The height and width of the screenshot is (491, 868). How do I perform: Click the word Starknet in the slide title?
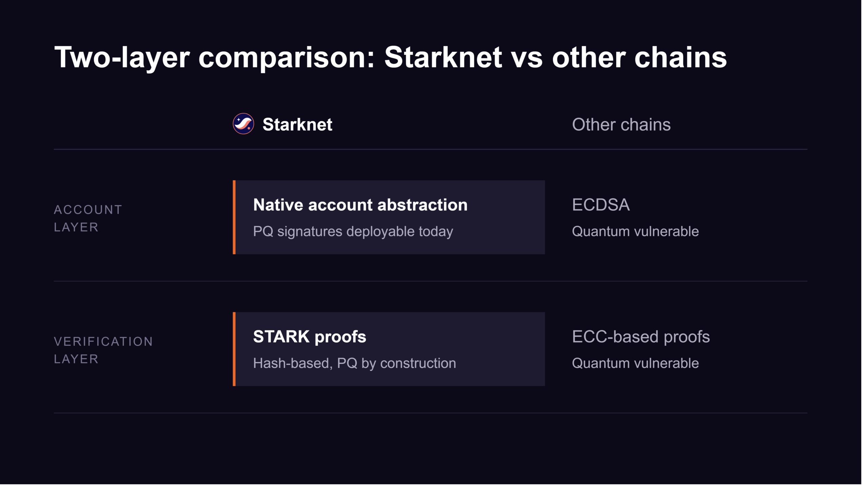pyautogui.click(x=443, y=57)
